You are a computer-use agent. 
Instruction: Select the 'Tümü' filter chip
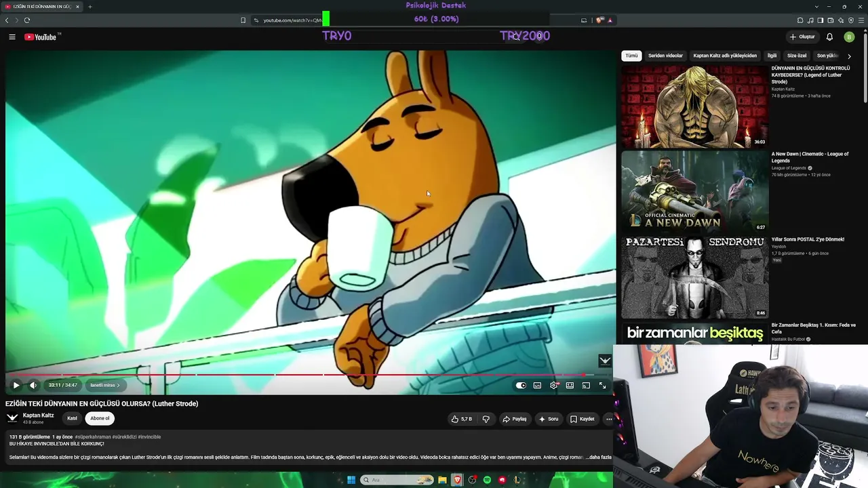pyautogui.click(x=631, y=56)
